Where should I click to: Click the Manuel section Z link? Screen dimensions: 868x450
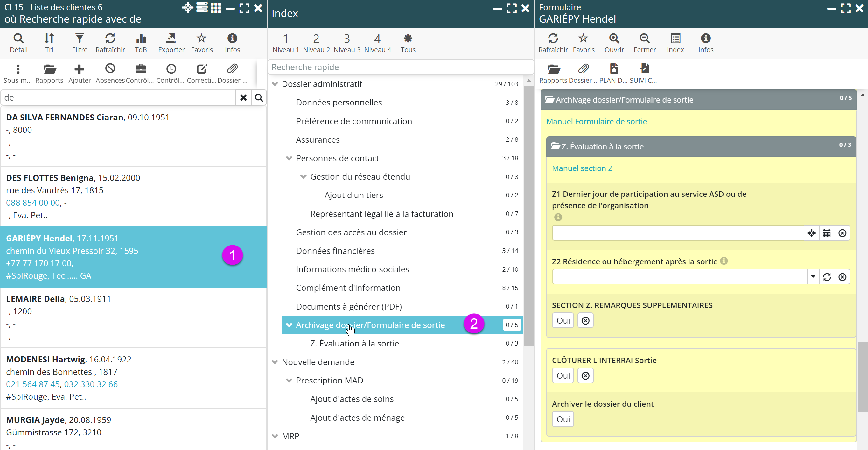pyautogui.click(x=582, y=168)
